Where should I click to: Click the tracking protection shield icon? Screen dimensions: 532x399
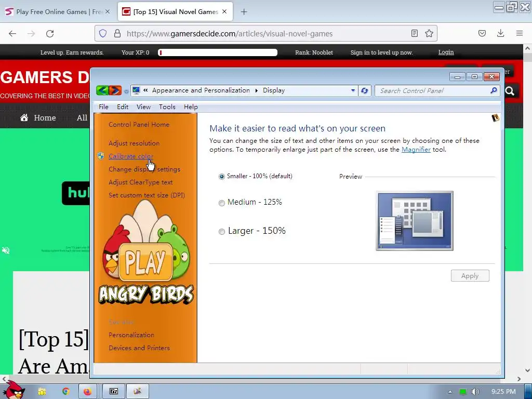click(x=103, y=33)
